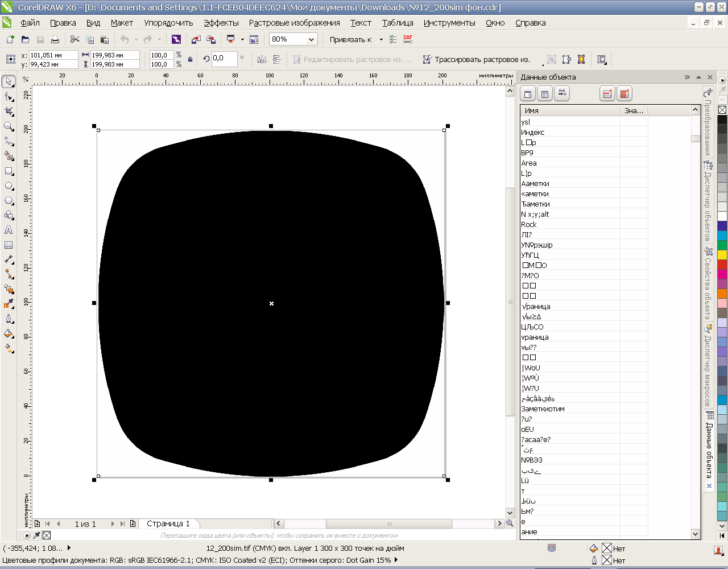Click the DXF export icon
Viewport: 728px width, 569px height.
[x=408, y=39]
